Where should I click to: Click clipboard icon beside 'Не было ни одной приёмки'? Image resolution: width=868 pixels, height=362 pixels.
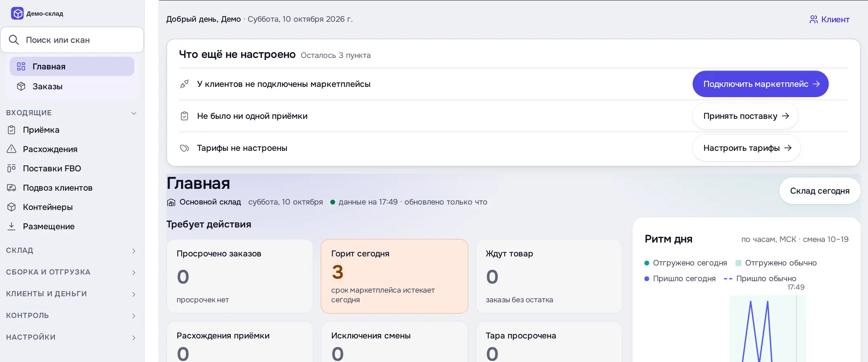point(184,116)
